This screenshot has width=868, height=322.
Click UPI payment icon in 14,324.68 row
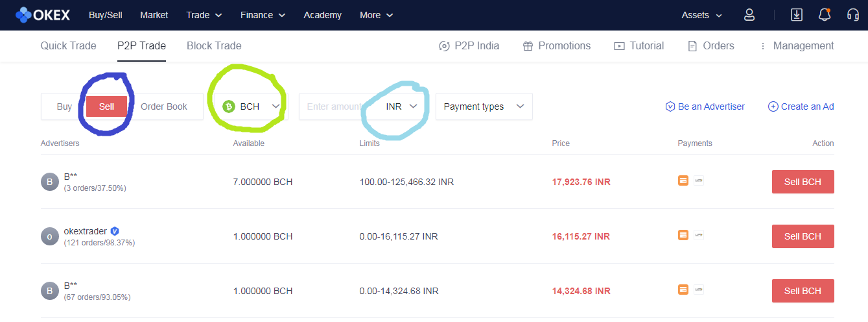coord(699,290)
